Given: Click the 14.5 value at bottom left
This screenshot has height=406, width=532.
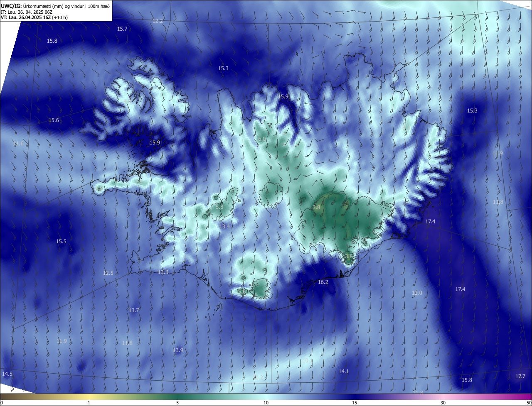Looking at the screenshot, I should coord(7,374).
